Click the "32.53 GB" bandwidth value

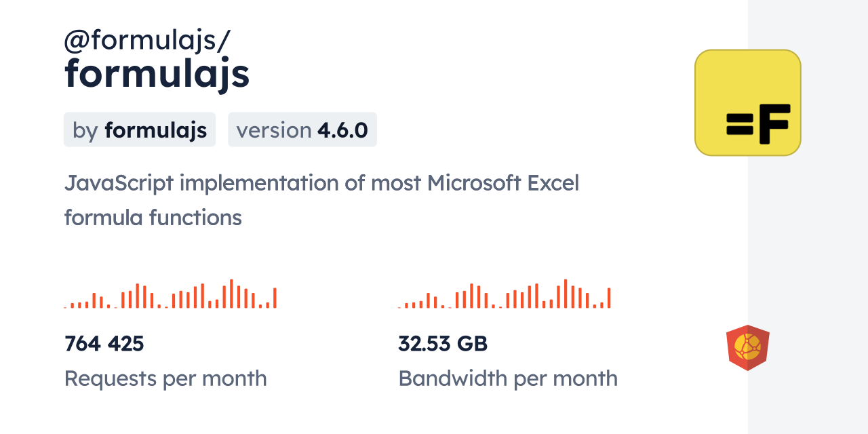[442, 344]
